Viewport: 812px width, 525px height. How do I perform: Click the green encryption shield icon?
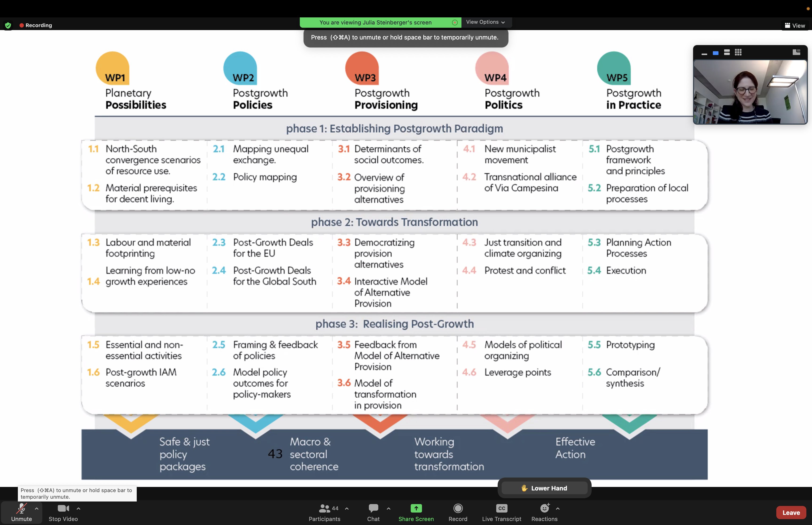[x=8, y=25]
